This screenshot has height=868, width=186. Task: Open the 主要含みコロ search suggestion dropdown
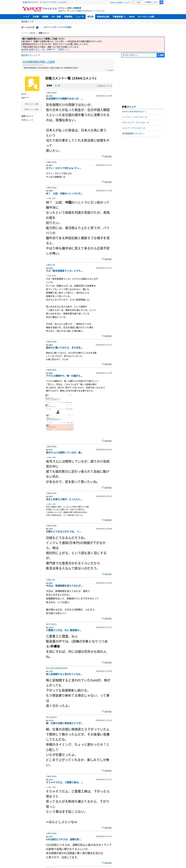151,2
